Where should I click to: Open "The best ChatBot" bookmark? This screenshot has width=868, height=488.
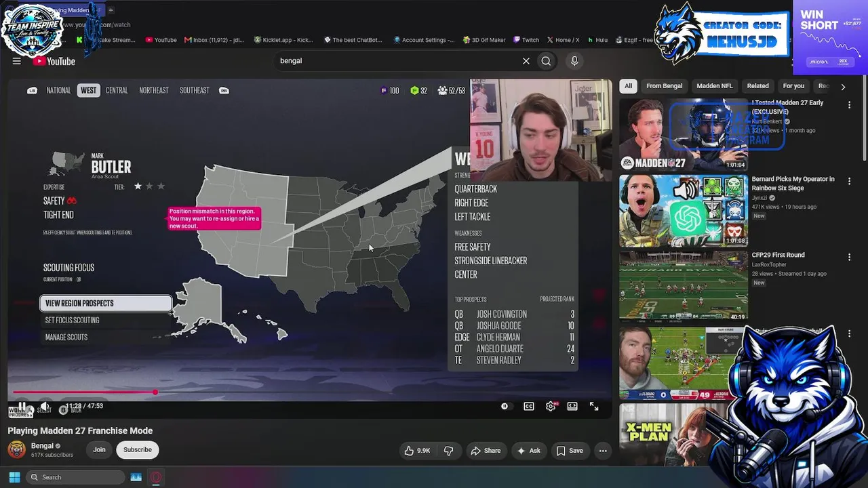pyautogui.click(x=353, y=40)
